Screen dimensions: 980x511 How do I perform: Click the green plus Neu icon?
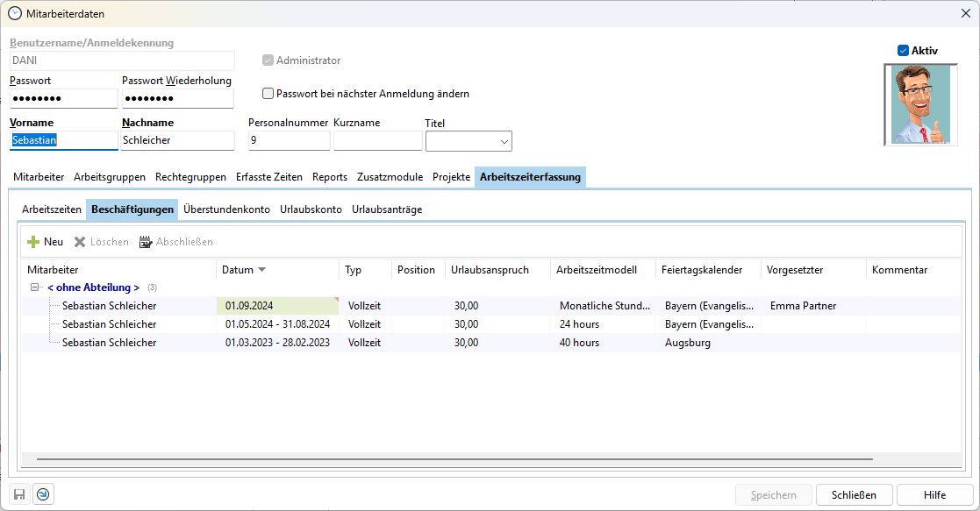pos(33,242)
